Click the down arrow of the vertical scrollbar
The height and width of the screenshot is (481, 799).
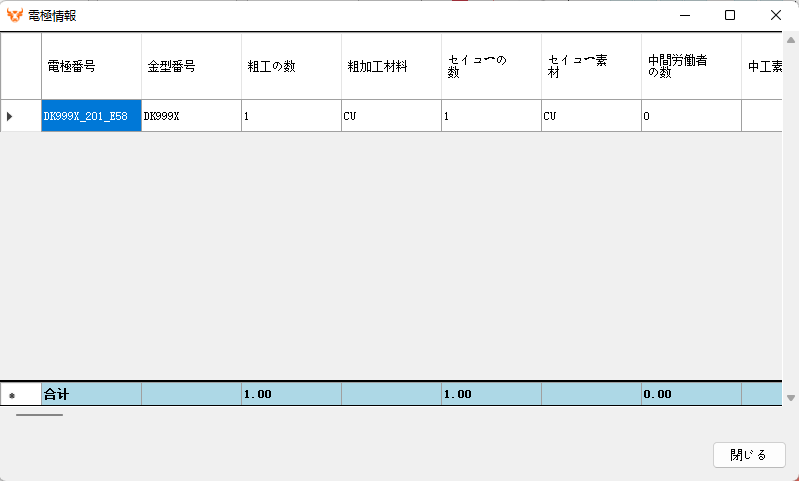791,397
